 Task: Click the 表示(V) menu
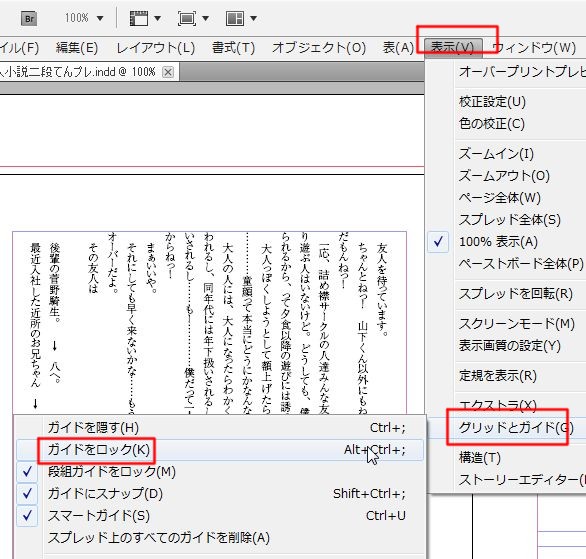pos(453,47)
